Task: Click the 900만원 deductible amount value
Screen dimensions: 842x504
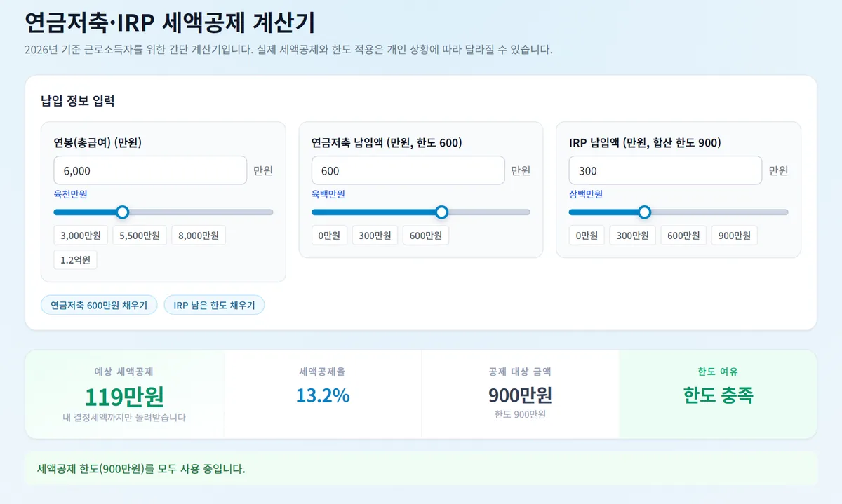Action: tap(520, 395)
